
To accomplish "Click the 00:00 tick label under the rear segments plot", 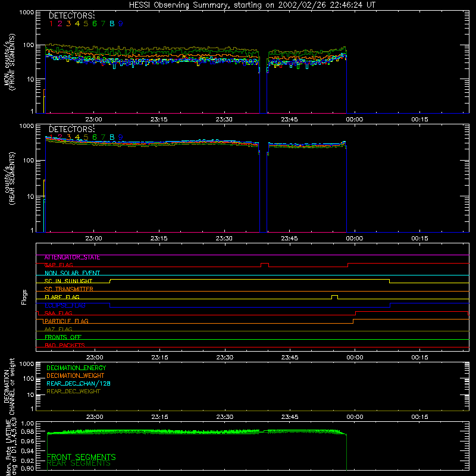I will pos(354,239).
